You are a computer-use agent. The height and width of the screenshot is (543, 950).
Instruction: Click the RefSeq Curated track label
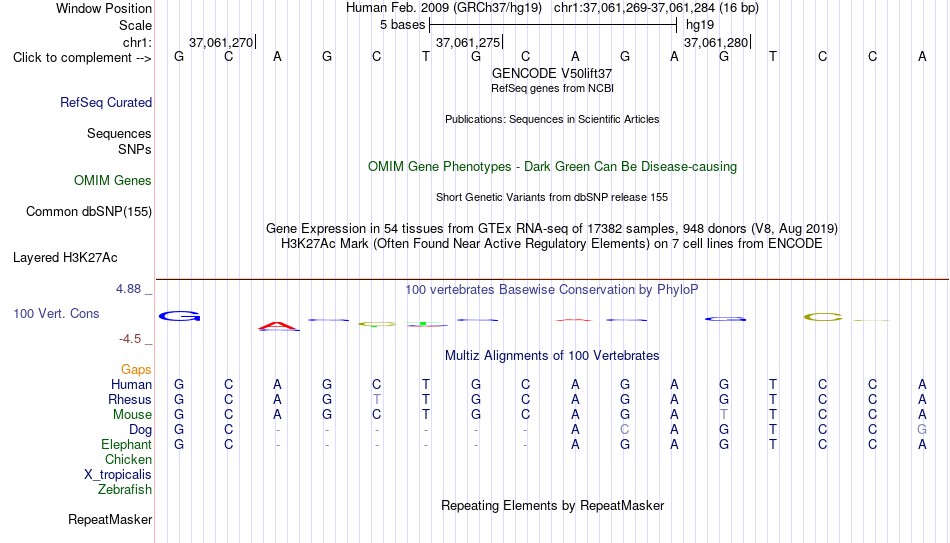(x=105, y=102)
